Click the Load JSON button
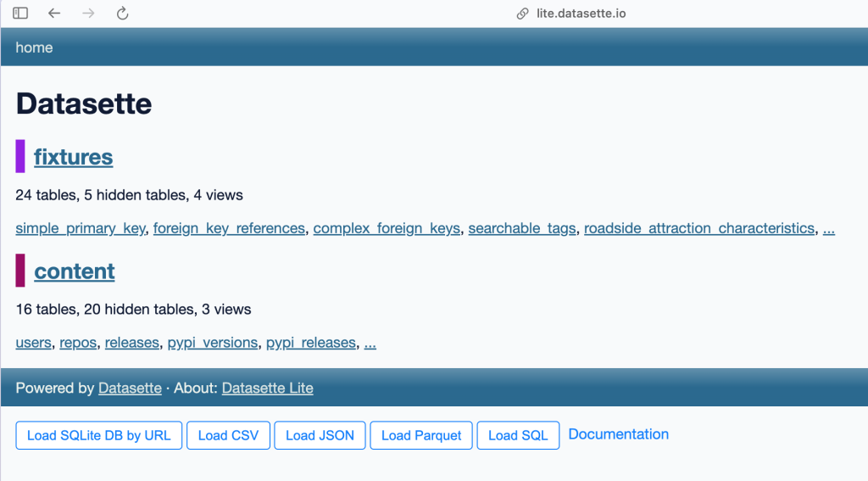Image resolution: width=868 pixels, height=481 pixels. coord(320,435)
